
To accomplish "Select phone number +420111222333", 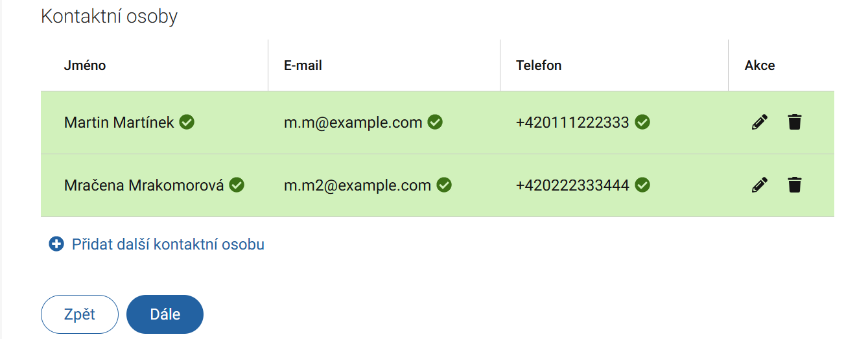I will (x=572, y=122).
